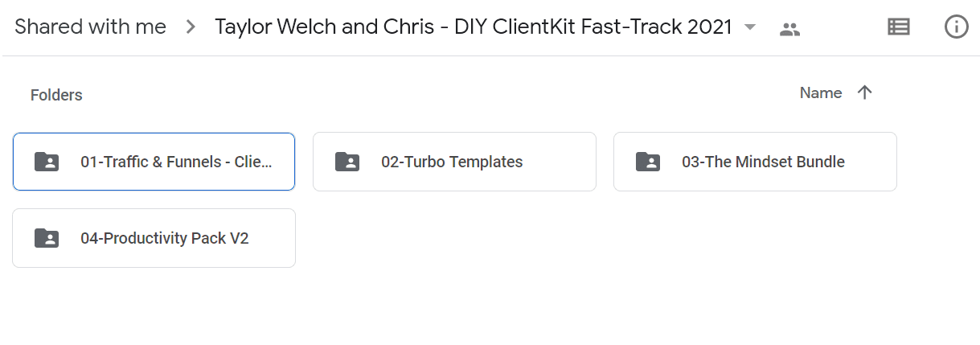Expand the folder title dropdown arrow
Image resolution: width=980 pixels, height=345 pixels.
[x=750, y=27]
